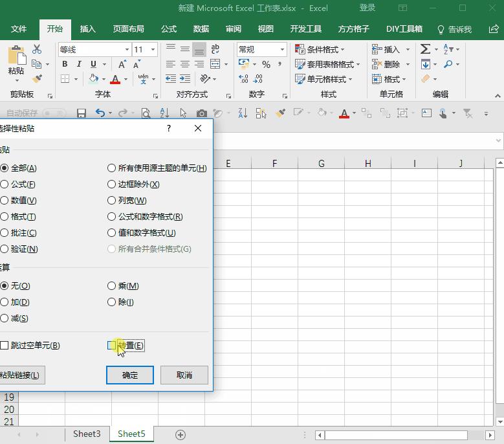
Task: Decrease font size with the smaller A
Action: tap(137, 64)
